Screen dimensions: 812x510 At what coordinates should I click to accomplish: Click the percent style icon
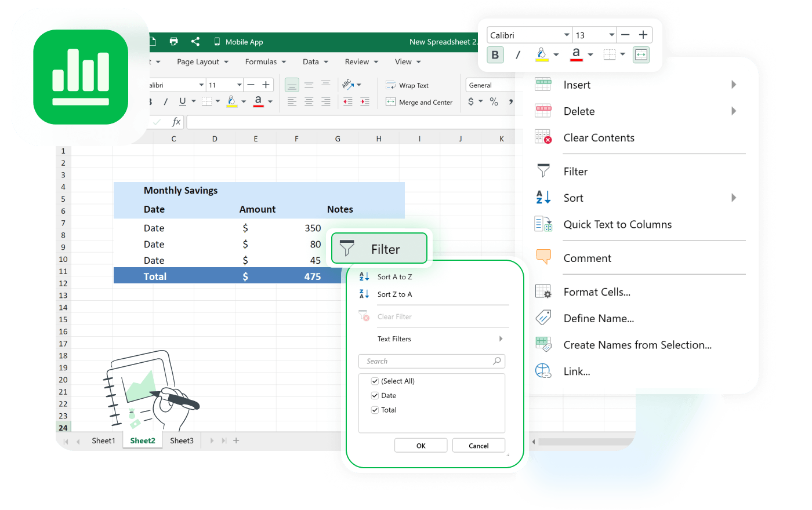(494, 101)
